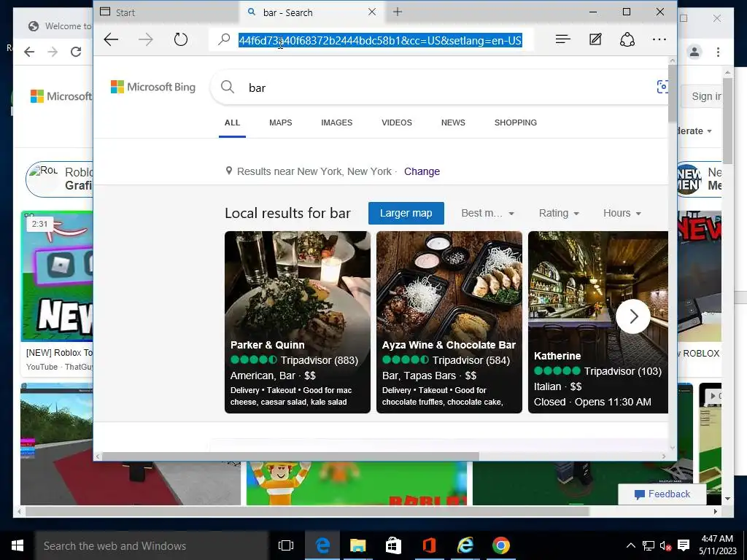
Task: Click the Microsoft Bing logo
Action: pos(153,87)
